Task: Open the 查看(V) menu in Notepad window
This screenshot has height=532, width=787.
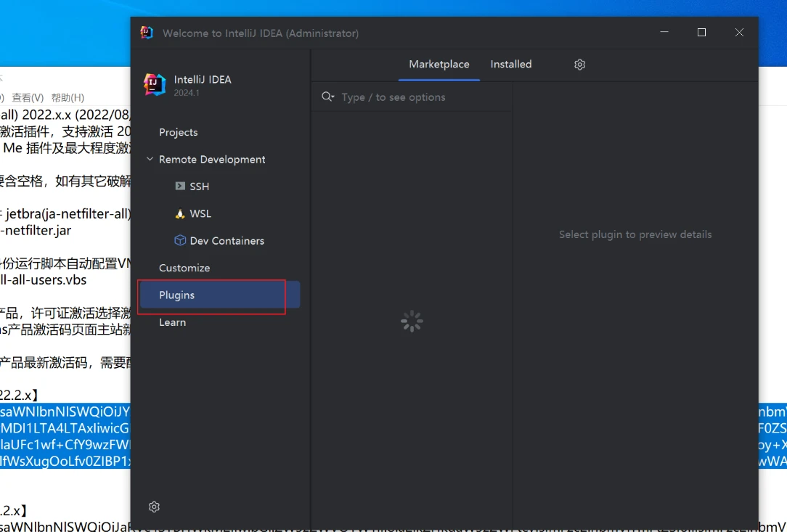Action: coord(28,97)
